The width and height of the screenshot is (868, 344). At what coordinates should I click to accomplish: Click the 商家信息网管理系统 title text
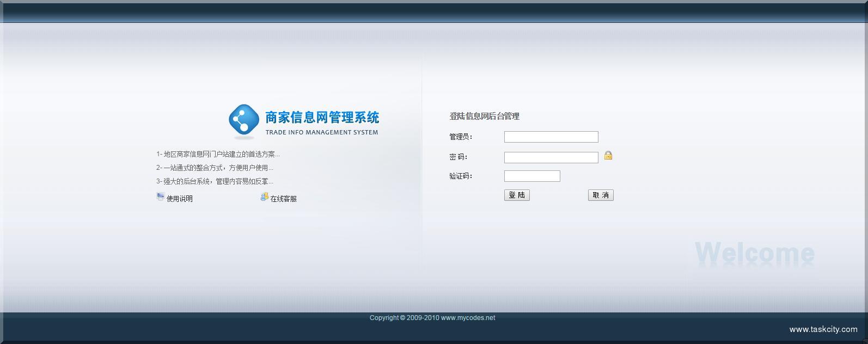click(322, 117)
